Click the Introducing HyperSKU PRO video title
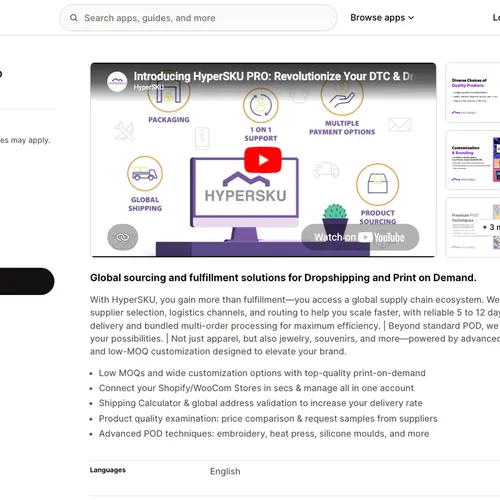This screenshot has height=500, width=500. tap(274, 76)
